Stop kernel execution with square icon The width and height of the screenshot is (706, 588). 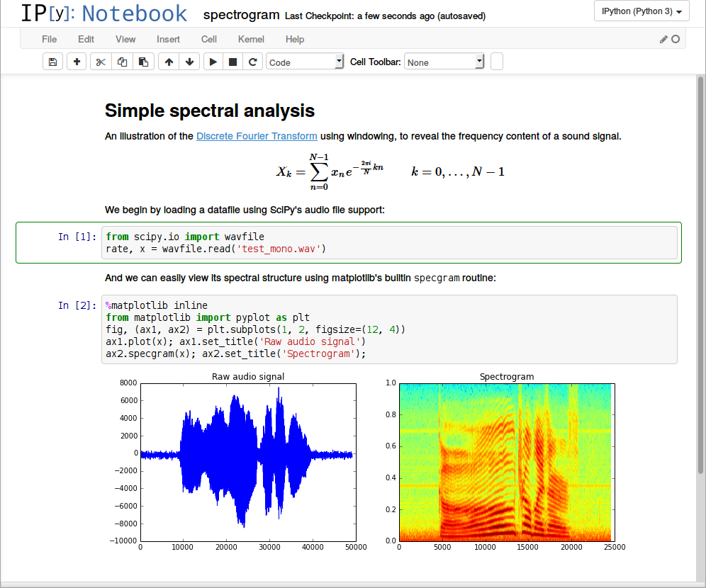tap(232, 62)
